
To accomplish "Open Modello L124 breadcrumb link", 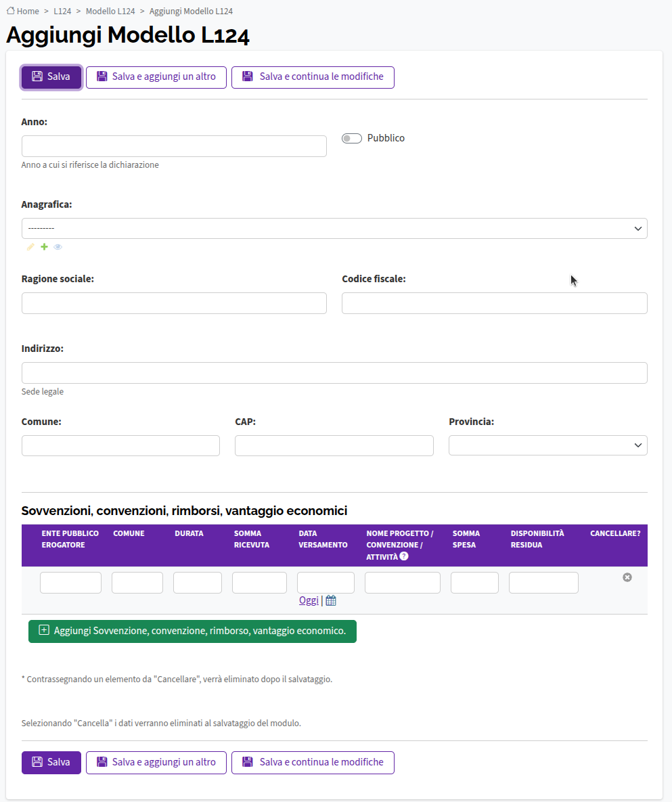I will pyautogui.click(x=110, y=12).
